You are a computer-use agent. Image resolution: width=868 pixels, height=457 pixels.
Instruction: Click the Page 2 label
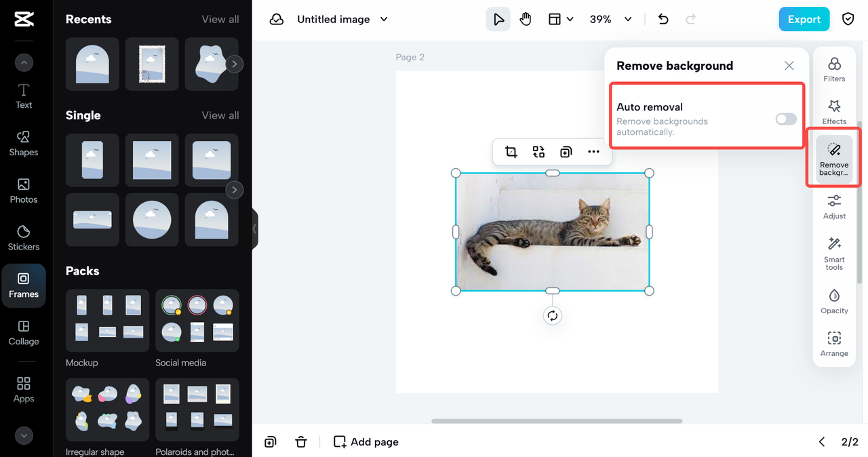tap(410, 57)
